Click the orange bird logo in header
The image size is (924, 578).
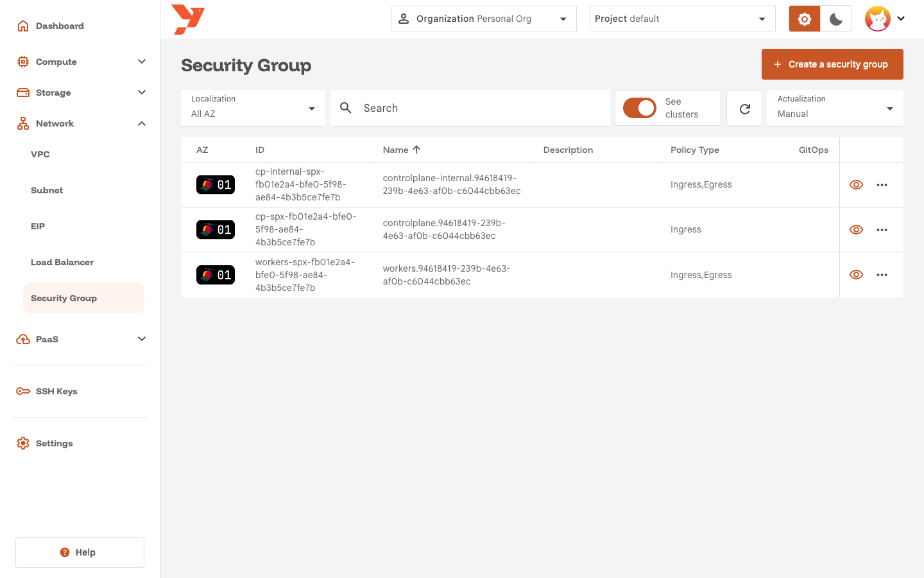[188, 19]
